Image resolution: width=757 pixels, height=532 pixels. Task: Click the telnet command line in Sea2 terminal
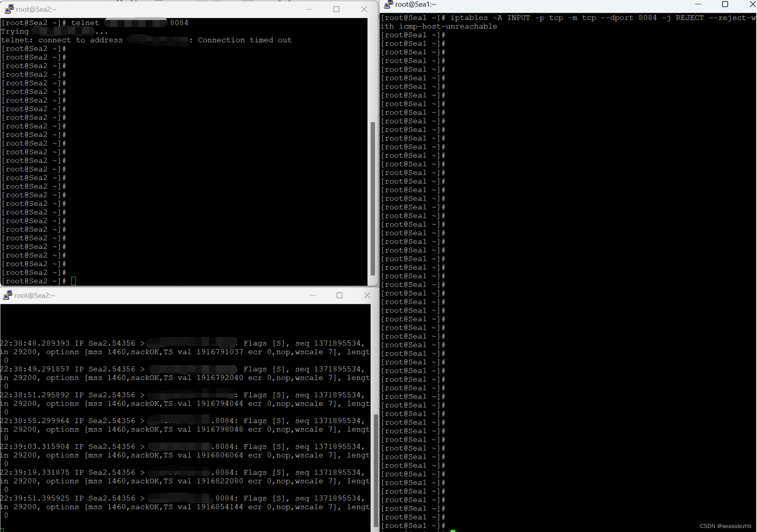click(x=95, y=23)
